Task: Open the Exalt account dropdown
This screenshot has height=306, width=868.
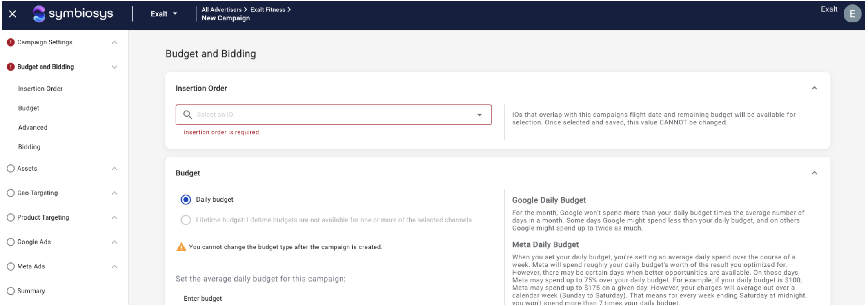Action: click(x=164, y=14)
